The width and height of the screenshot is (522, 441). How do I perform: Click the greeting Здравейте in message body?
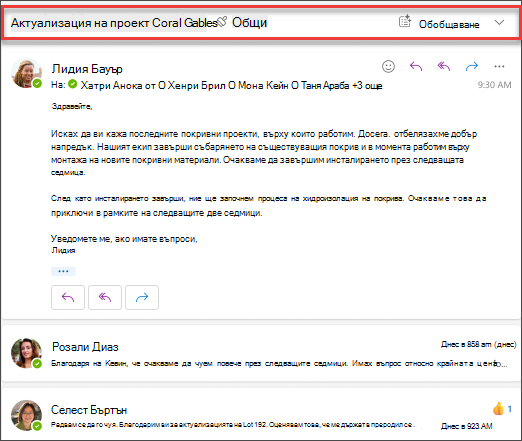tap(72, 106)
